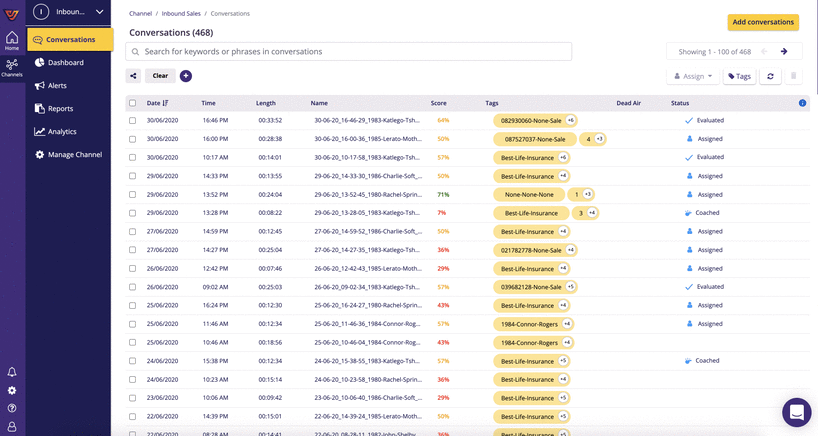Click the blue info icon in table header

coord(802,103)
